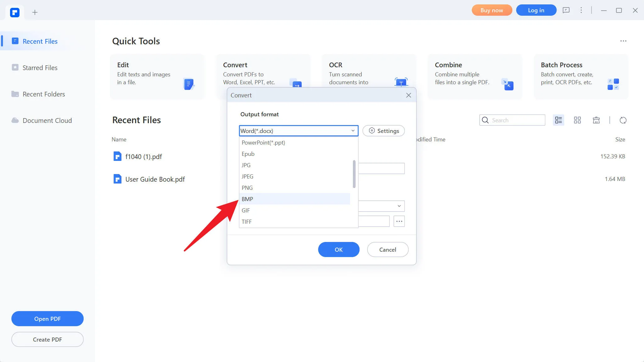The image size is (644, 362).
Task: Open the three-dot menu in title bar
Action: 581,10
